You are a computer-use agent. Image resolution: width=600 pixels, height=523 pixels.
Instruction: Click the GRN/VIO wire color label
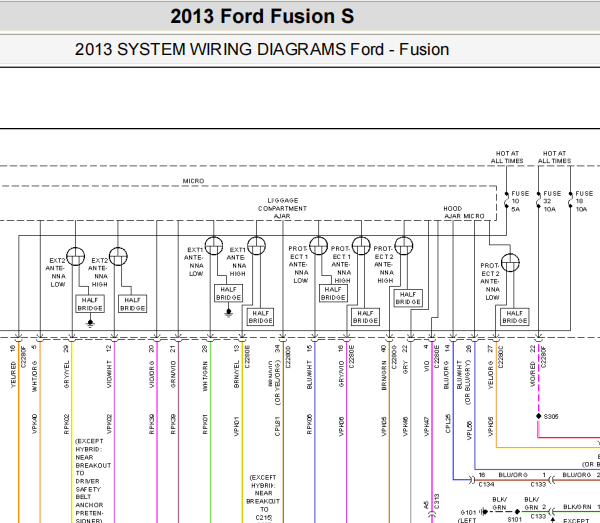(173, 375)
